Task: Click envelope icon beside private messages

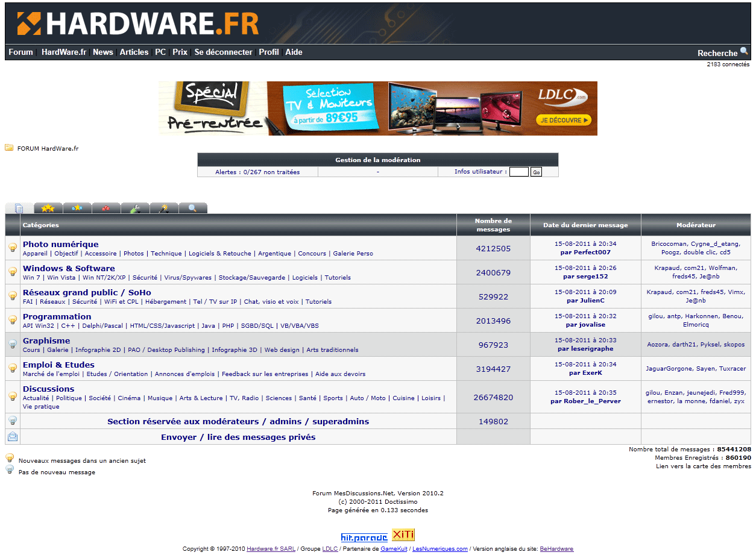Action: tap(13, 436)
